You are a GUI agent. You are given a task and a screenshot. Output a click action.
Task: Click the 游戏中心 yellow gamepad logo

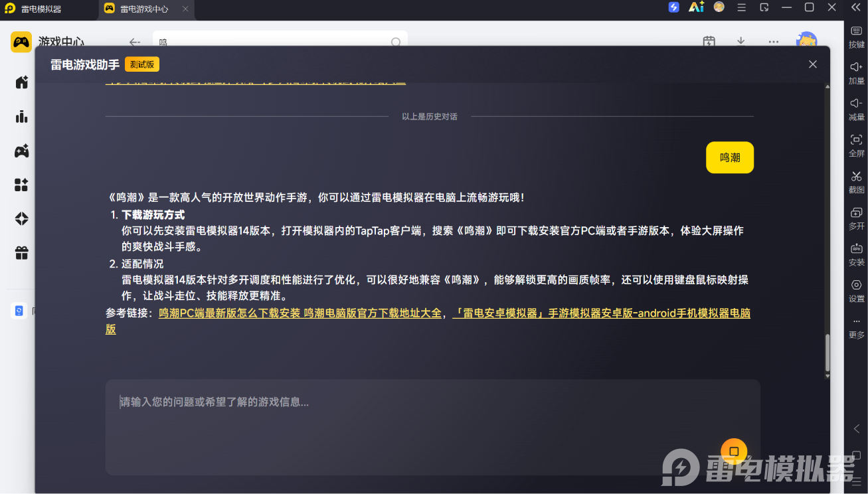[x=21, y=42]
